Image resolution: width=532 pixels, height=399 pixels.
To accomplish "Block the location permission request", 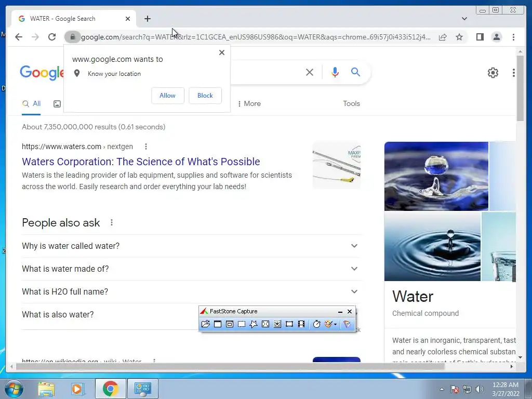I will 205,96.
